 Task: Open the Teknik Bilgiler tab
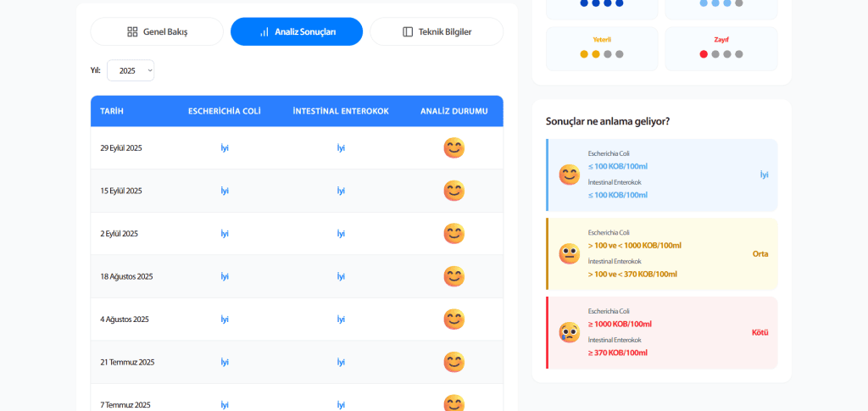pos(437,31)
